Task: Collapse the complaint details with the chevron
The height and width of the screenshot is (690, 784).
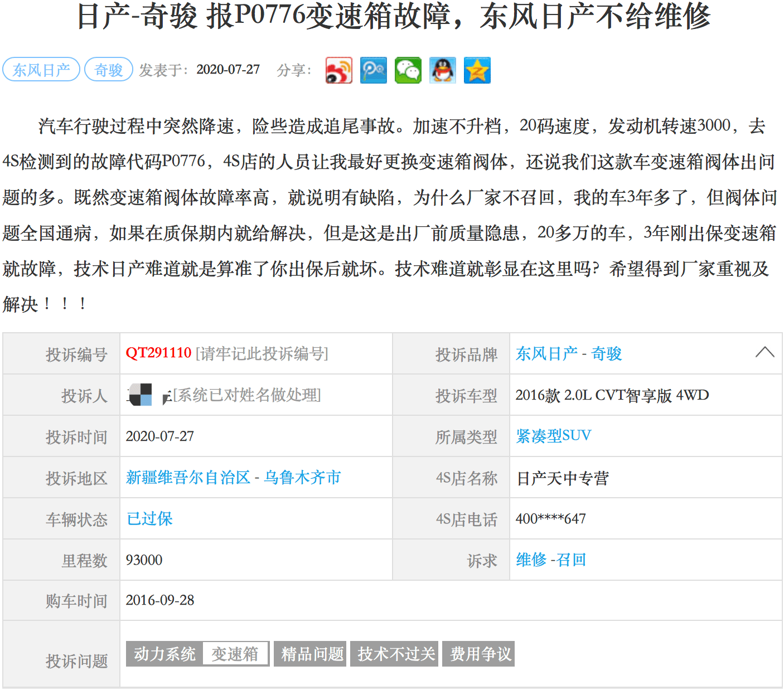Action: click(764, 352)
